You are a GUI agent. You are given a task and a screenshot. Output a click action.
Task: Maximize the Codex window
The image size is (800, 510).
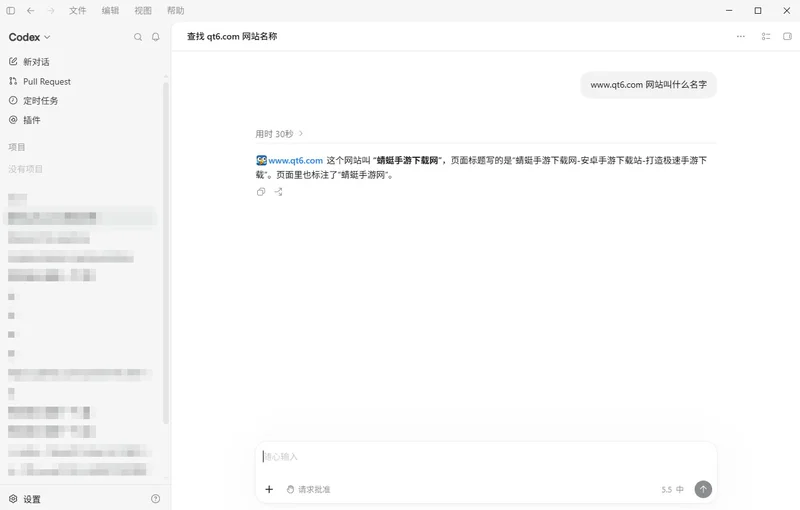[x=758, y=10]
